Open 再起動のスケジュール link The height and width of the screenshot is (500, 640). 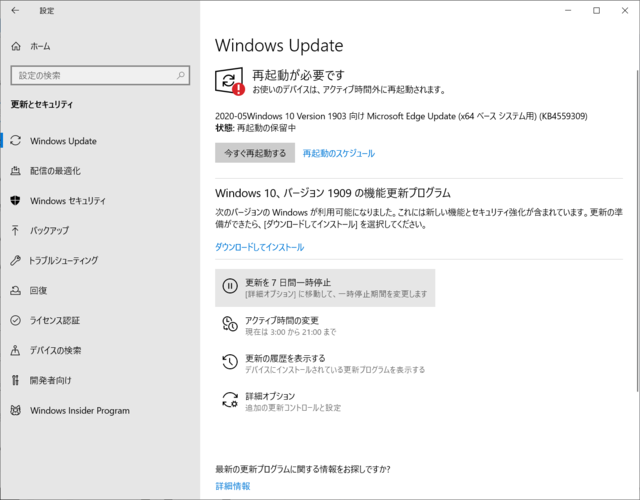coord(338,153)
